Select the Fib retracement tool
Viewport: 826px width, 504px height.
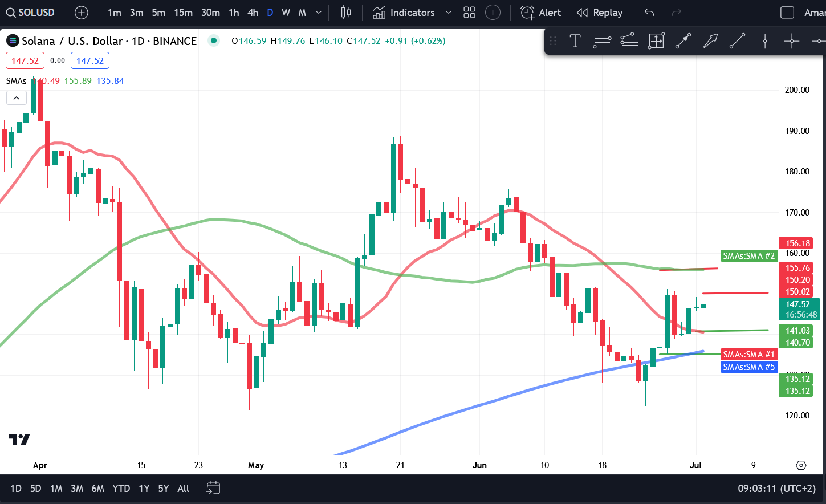[x=602, y=40]
